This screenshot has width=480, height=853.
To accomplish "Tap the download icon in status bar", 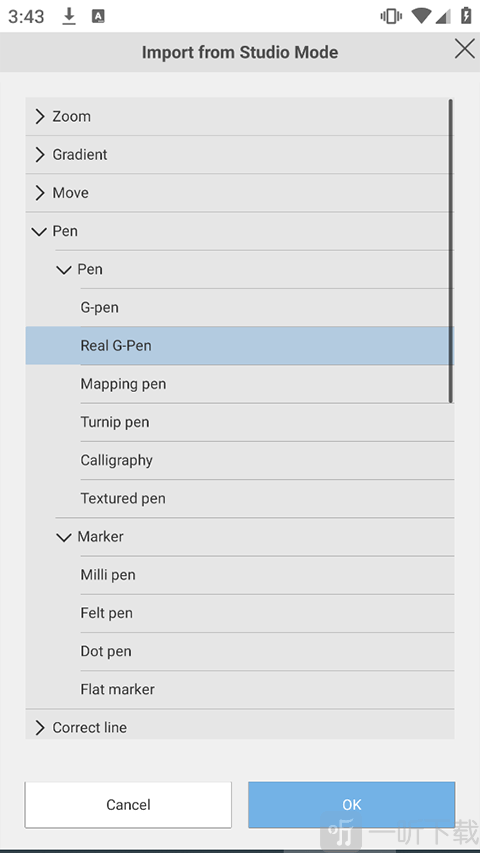I will tap(69, 16).
